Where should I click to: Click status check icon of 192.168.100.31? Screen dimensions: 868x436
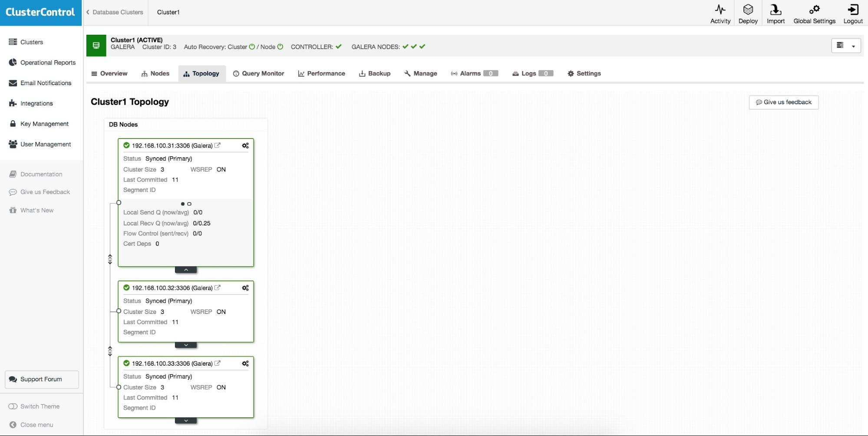coord(126,145)
